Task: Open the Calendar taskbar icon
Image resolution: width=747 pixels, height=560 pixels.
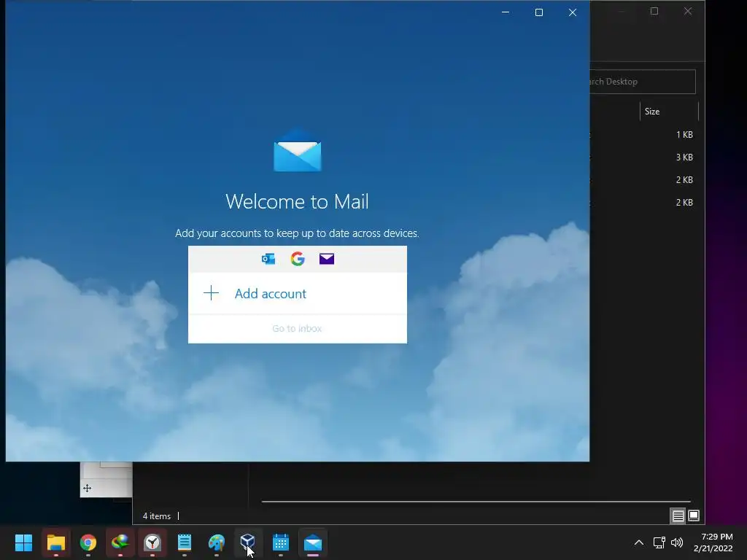Action: [x=281, y=542]
